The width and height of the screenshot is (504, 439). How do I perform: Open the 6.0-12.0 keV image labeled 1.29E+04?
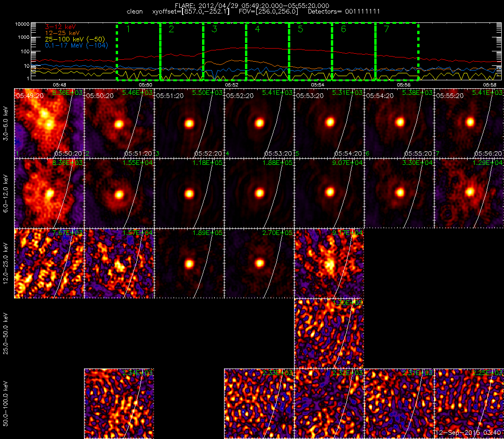(469, 194)
